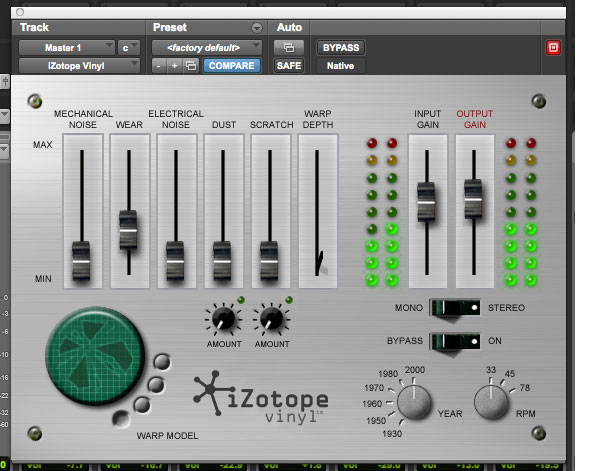Image resolution: width=600 pixels, height=471 pixels.
Task: Click the Year selector knob
Action: click(x=414, y=402)
